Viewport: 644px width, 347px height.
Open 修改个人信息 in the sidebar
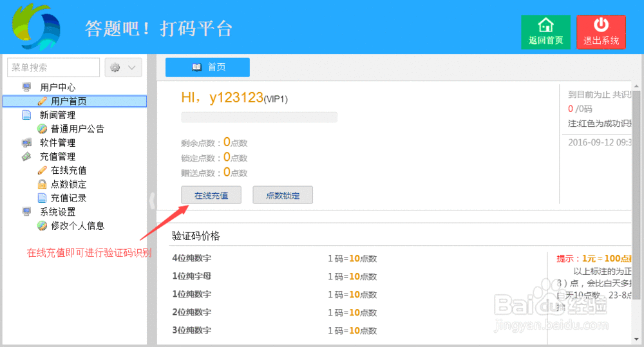(x=77, y=226)
